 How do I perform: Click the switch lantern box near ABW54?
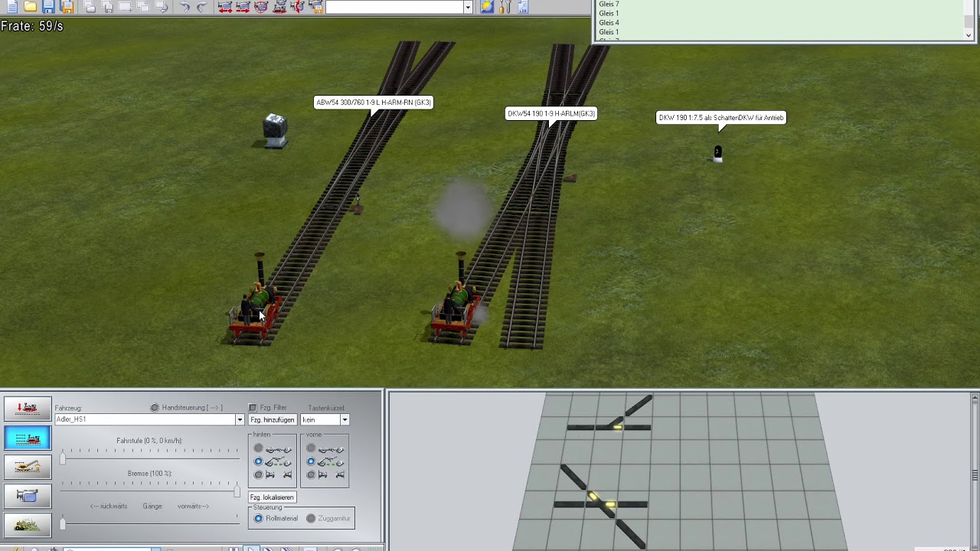pyautogui.click(x=275, y=130)
